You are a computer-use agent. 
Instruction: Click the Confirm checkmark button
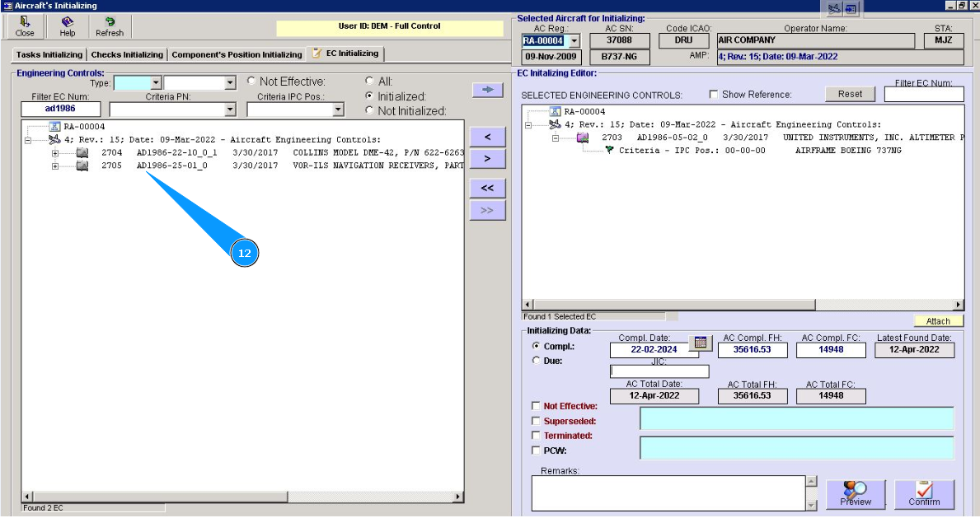pyautogui.click(x=924, y=494)
